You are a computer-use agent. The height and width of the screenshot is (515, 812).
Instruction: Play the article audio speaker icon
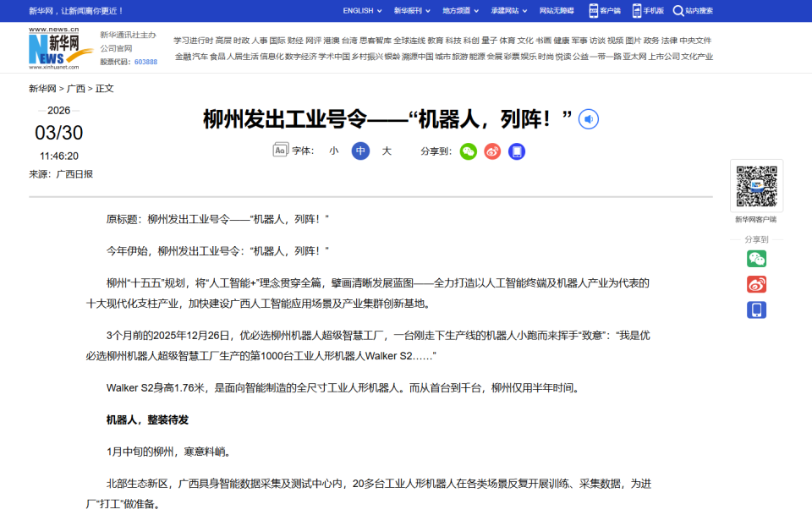(589, 119)
